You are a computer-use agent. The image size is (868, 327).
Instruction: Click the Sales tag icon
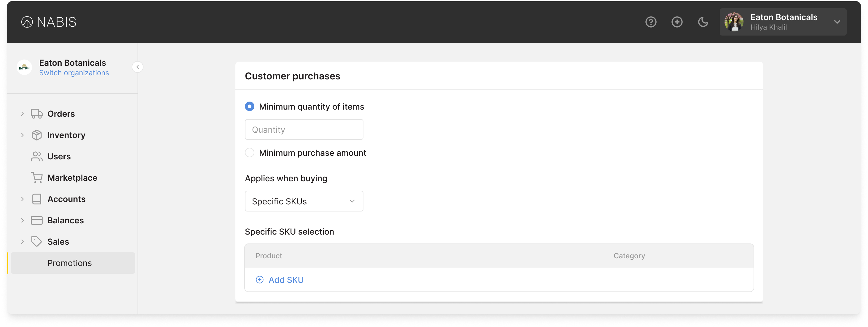(36, 241)
